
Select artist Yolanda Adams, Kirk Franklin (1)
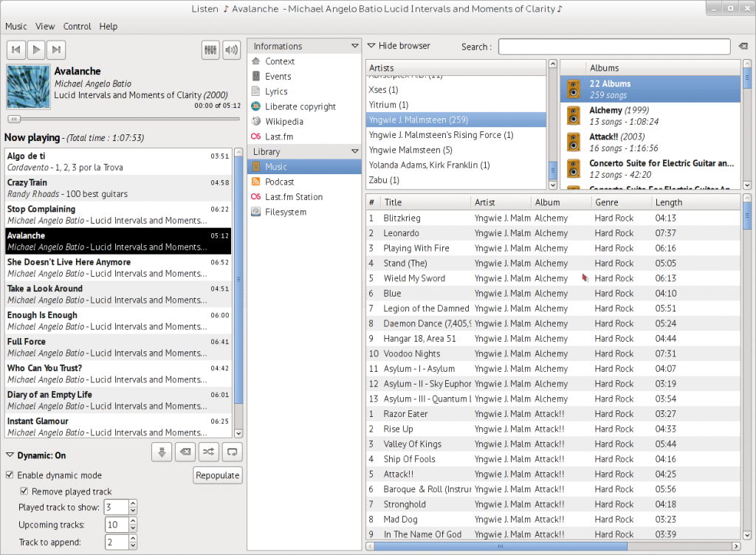click(456, 165)
